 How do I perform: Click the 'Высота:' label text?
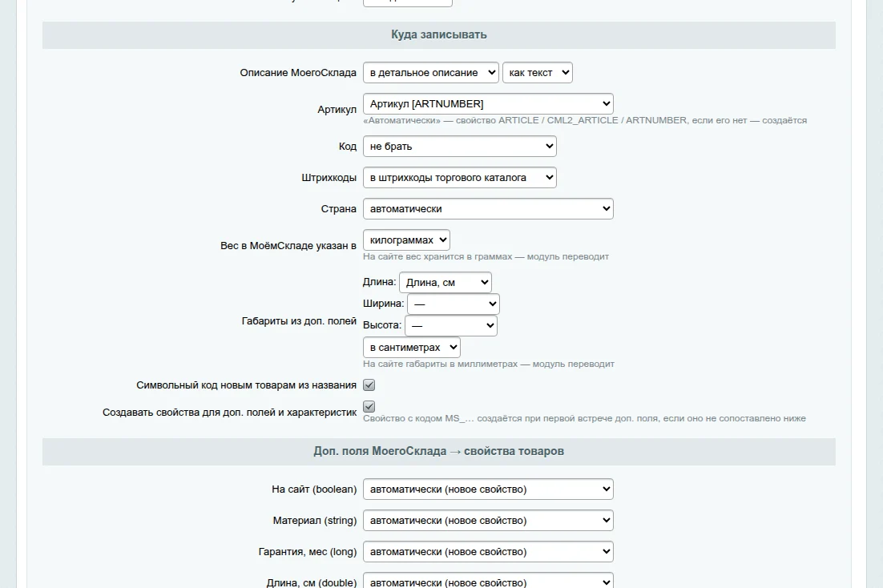pyautogui.click(x=382, y=325)
